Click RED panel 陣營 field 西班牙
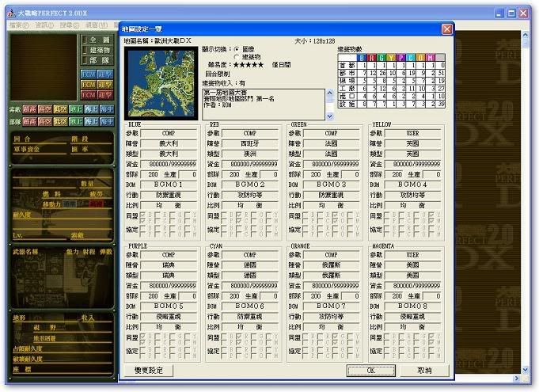The image size is (539, 392). click(x=250, y=143)
